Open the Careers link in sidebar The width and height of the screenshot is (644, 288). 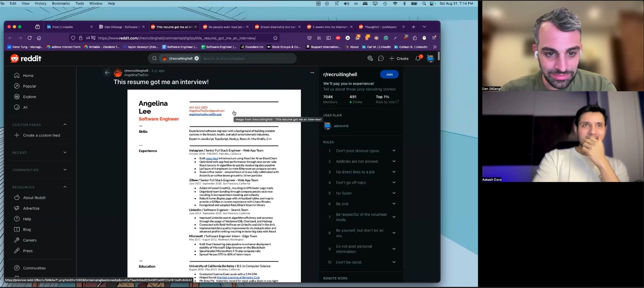[30, 240]
